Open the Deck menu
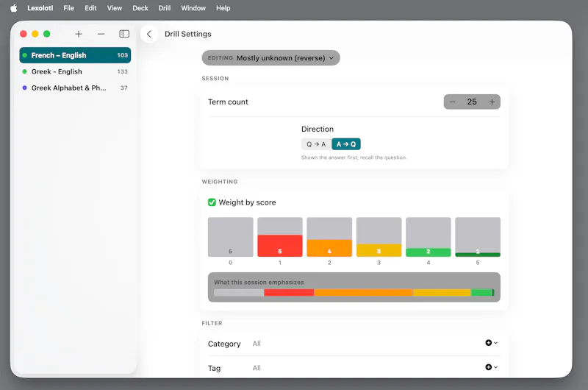 [140, 8]
